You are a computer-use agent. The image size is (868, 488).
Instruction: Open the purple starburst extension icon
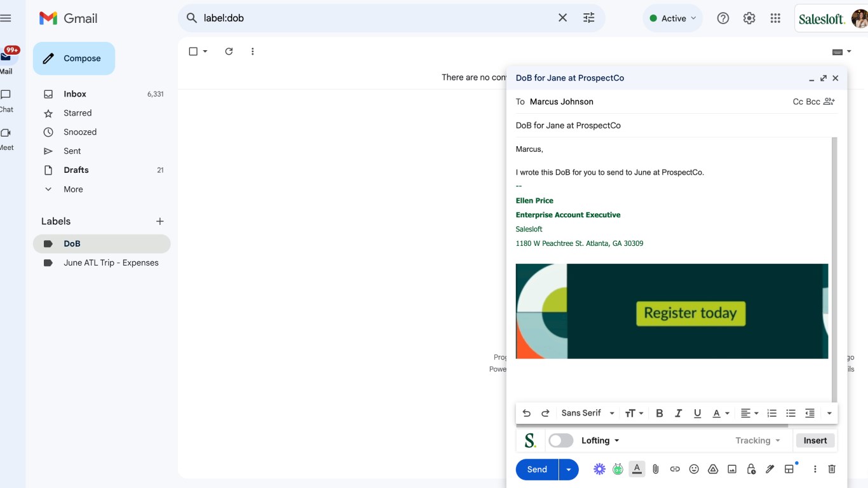pyautogui.click(x=599, y=469)
